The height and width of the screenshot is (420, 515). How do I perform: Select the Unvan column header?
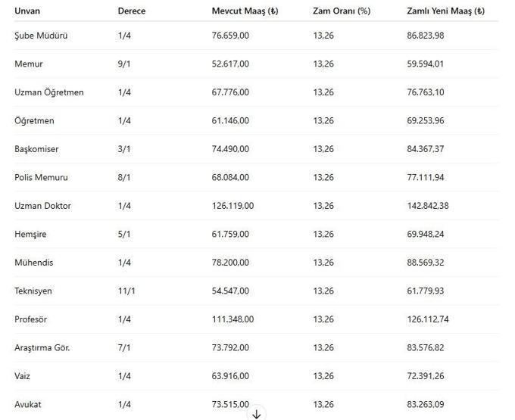click(x=27, y=11)
